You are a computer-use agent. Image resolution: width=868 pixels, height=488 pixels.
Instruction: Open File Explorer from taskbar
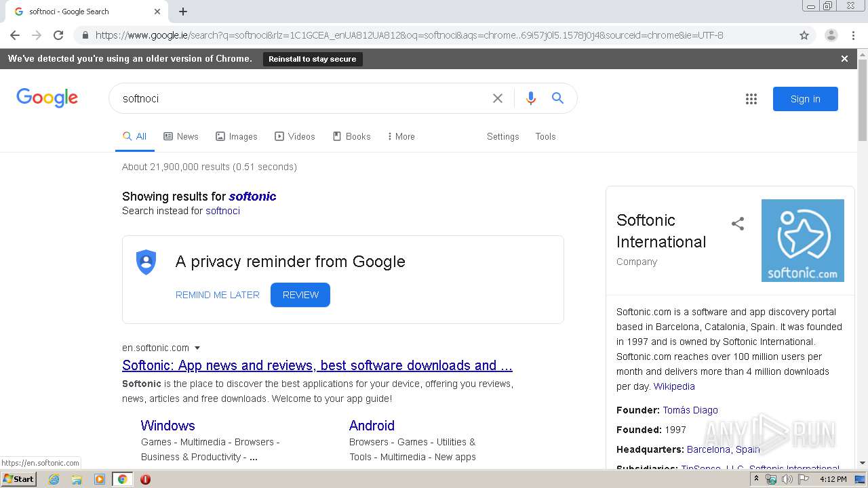pos(77,479)
